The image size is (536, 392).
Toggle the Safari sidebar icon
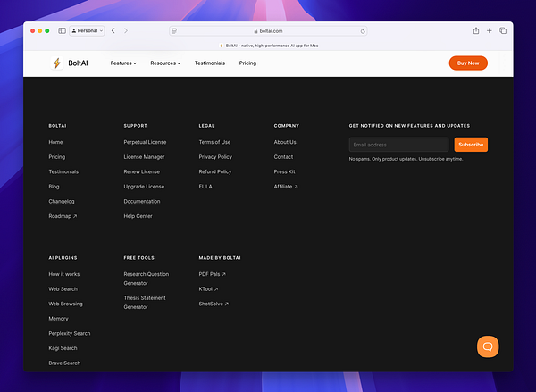point(62,30)
